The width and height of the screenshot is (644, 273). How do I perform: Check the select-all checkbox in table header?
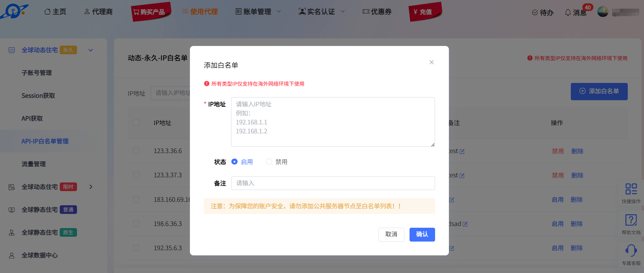pos(136,123)
